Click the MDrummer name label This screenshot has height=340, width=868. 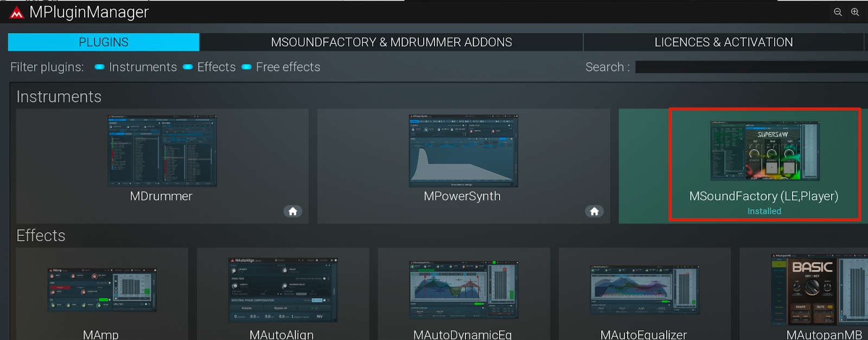[161, 196]
